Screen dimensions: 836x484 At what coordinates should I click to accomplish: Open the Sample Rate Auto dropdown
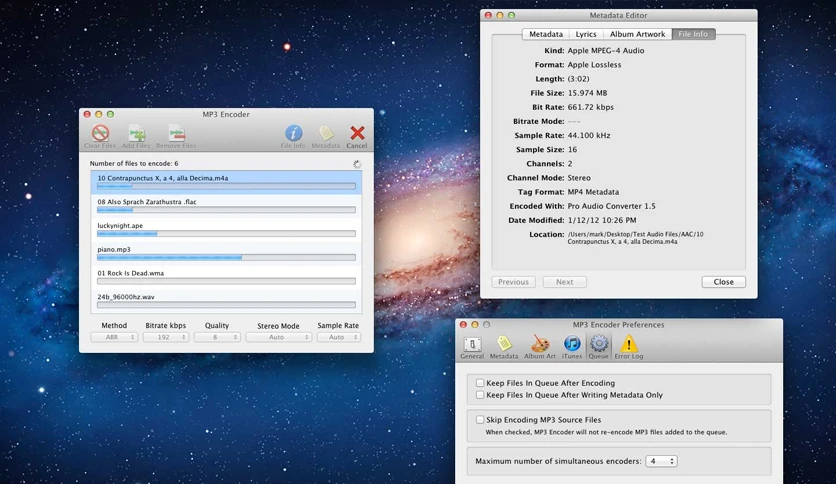[x=339, y=337]
